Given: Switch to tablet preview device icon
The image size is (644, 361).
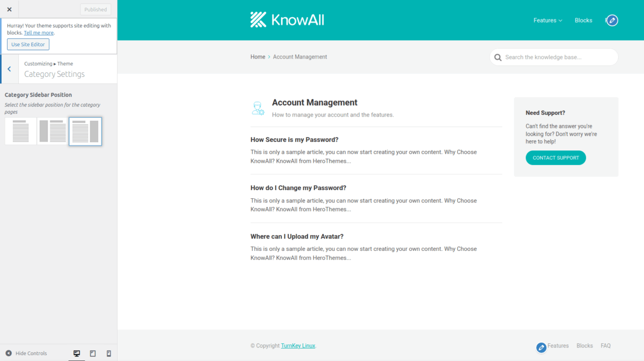Looking at the screenshot, I should 93,353.
